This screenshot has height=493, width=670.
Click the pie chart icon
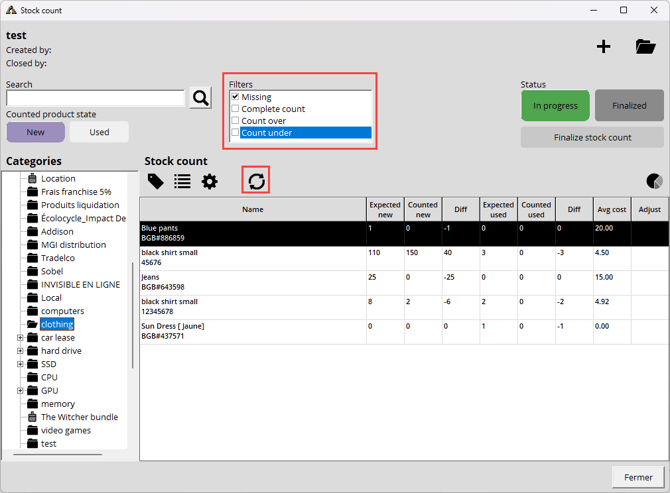tap(654, 181)
